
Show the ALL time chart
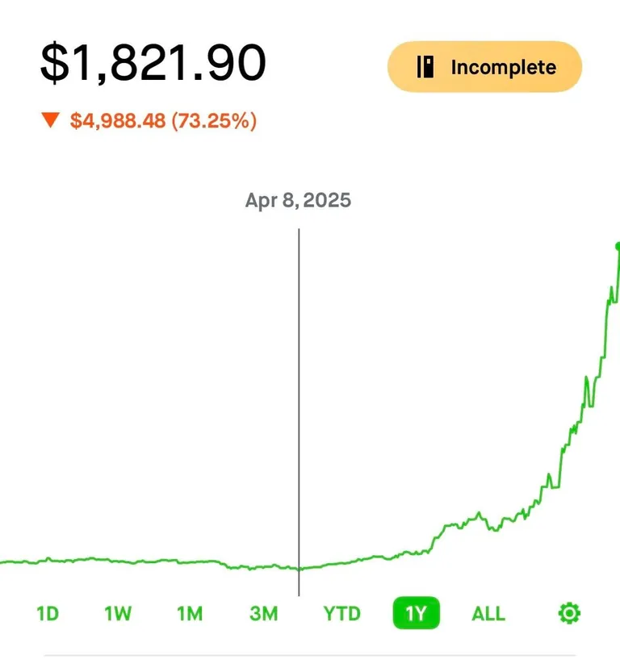tap(488, 613)
